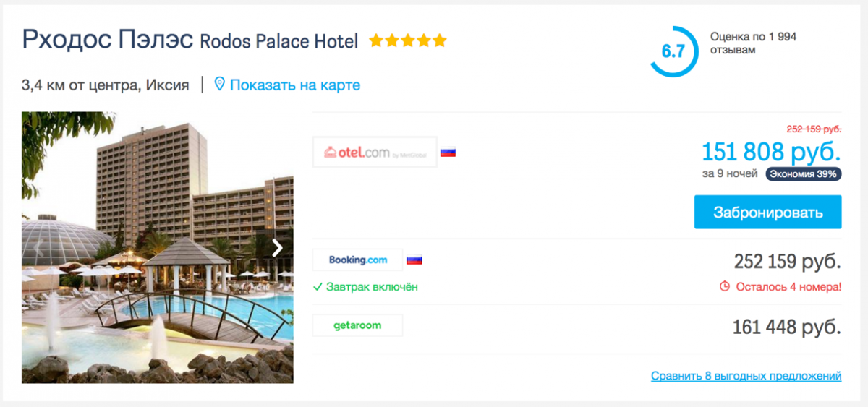Click the red clock icon for remaining rooms
Screen dimensions: 868x407
[x=725, y=286]
